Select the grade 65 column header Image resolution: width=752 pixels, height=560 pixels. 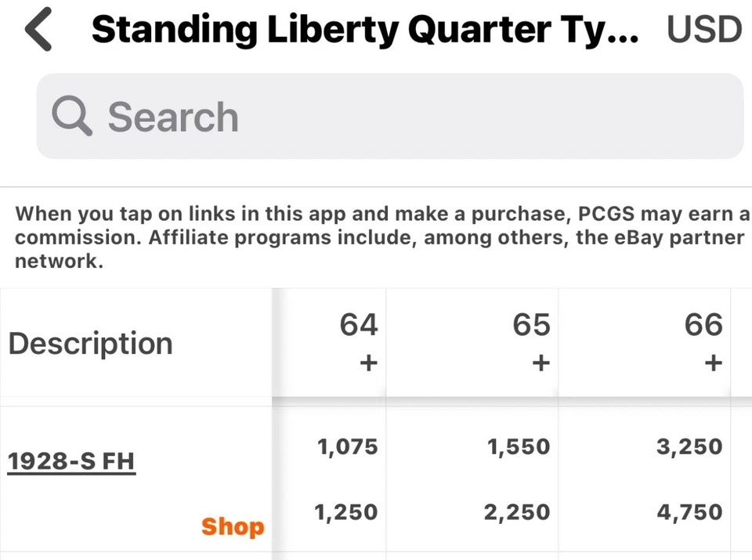pos(531,324)
